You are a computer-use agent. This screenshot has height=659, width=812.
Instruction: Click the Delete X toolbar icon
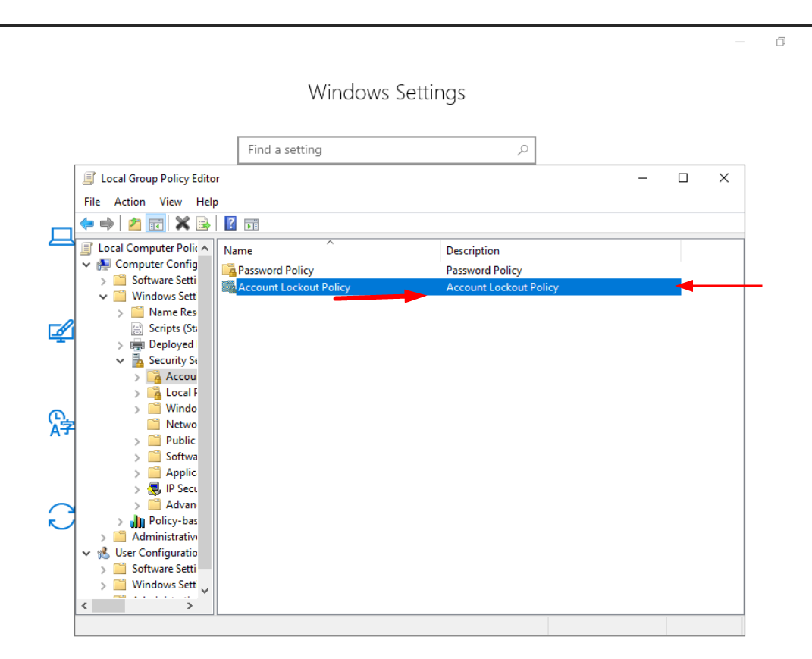[x=183, y=224]
